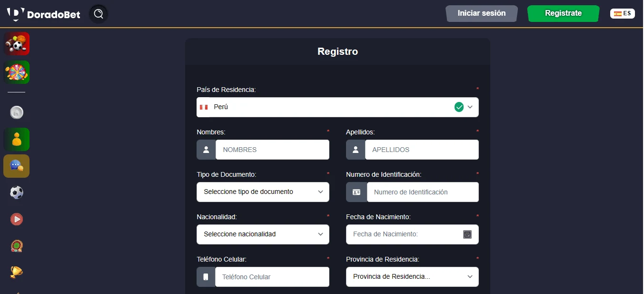Open the yellow user profile sidebar icon

point(17,139)
